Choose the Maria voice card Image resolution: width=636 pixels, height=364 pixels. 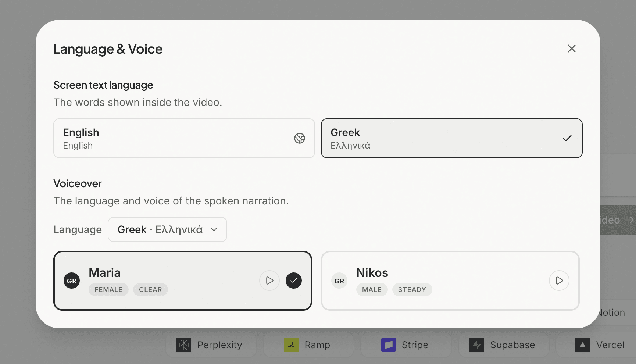pyautogui.click(x=183, y=281)
